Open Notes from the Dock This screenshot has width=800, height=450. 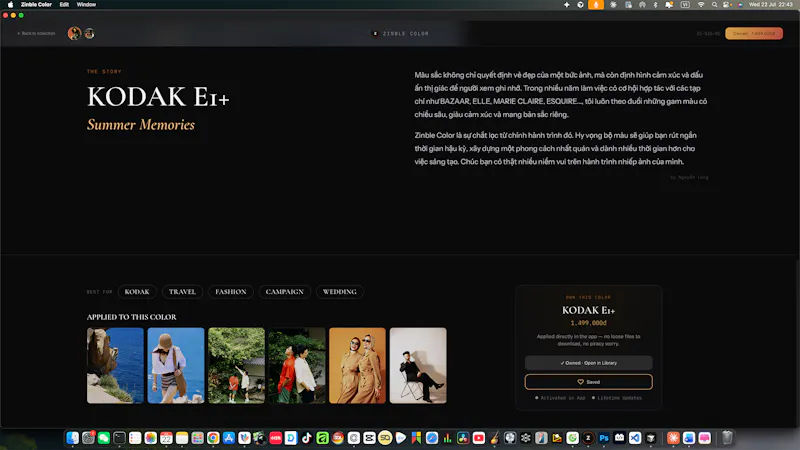click(182, 438)
